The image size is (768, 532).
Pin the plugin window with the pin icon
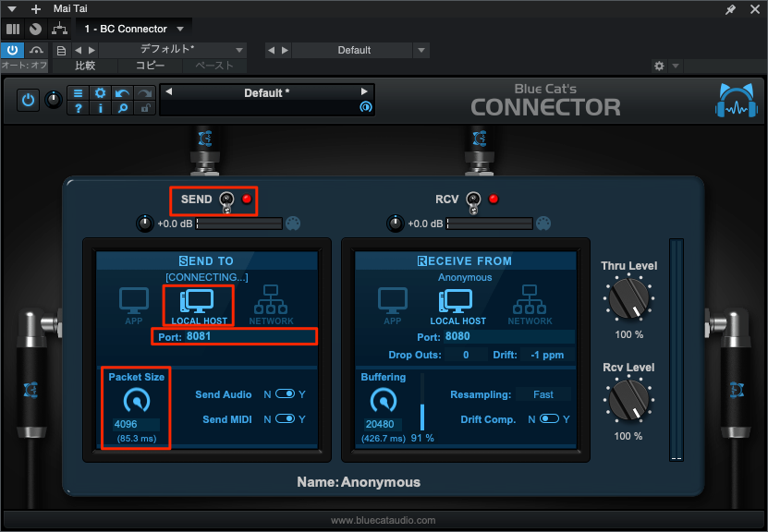[730, 9]
